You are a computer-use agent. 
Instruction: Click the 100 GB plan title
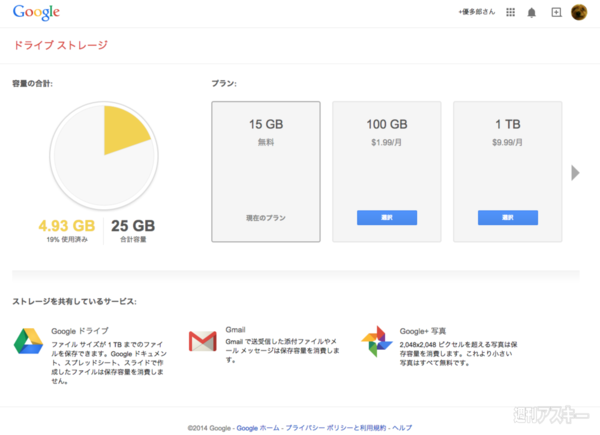pos(387,124)
